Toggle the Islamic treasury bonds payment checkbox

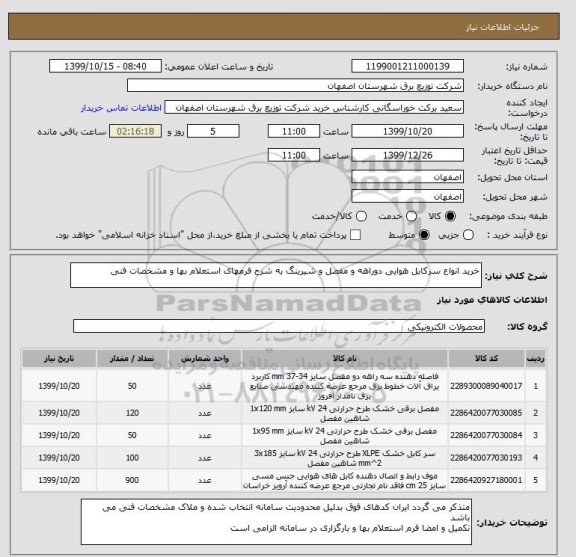pyautogui.click(x=355, y=235)
